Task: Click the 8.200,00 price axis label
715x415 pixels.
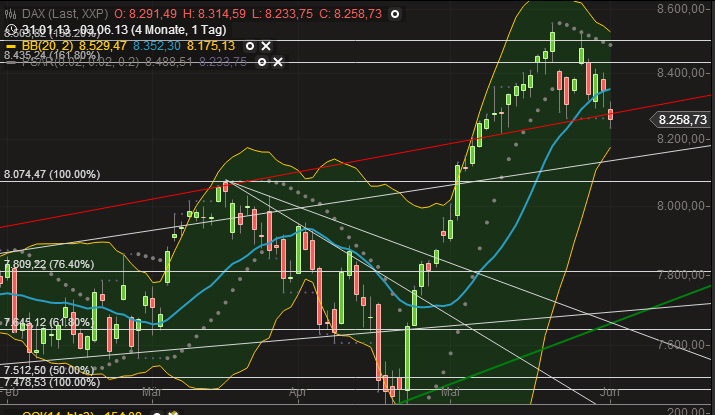Action: (x=682, y=139)
